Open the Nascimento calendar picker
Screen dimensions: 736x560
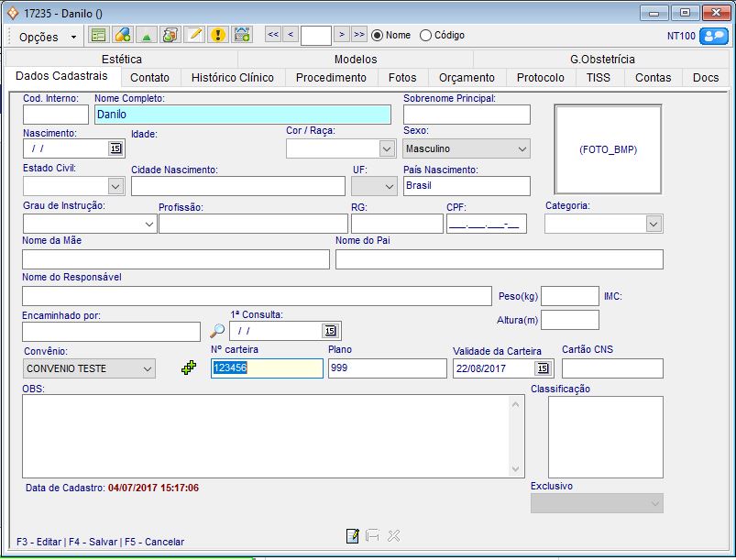115,148
